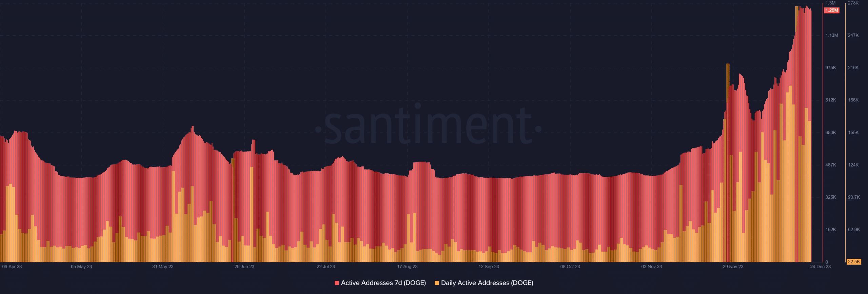Click the 05 May 23 date label

coord(81,267)
